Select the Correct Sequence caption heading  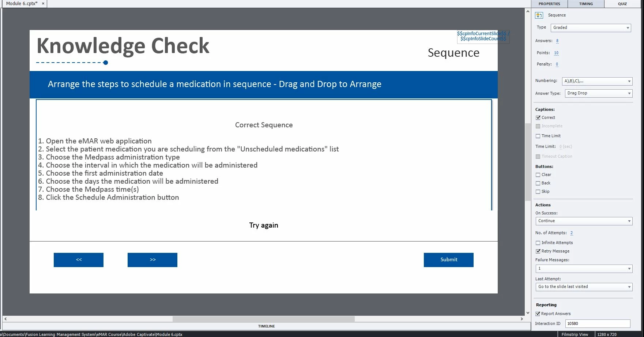coord(264,125)
